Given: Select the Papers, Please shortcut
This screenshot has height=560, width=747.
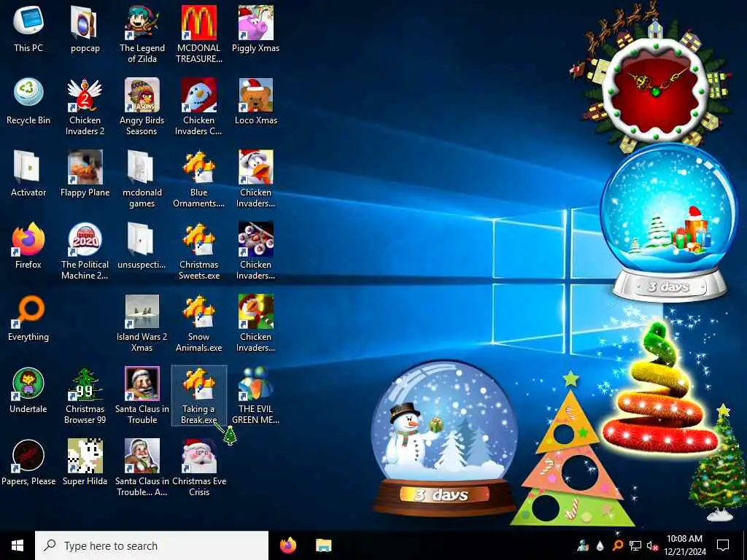Looking at the screenshot, I should pos(28,462).
